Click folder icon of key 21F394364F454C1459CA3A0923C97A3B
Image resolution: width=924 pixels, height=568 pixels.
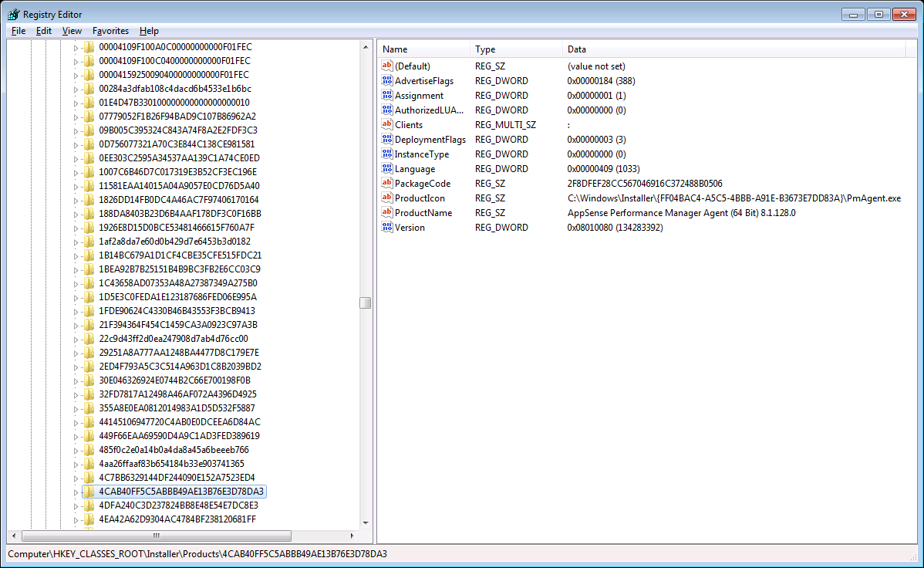click(x=89, y=324)
